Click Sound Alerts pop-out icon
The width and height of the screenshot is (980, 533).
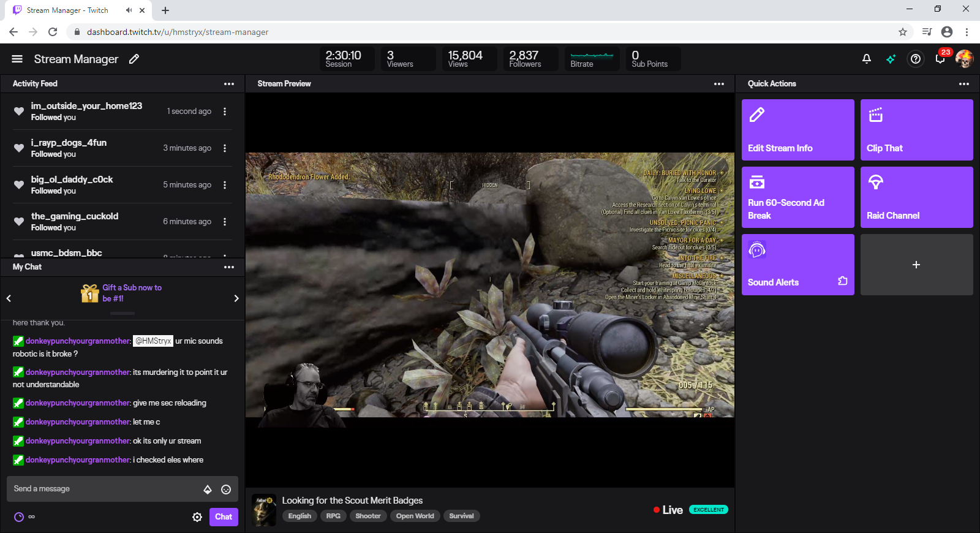843,281
